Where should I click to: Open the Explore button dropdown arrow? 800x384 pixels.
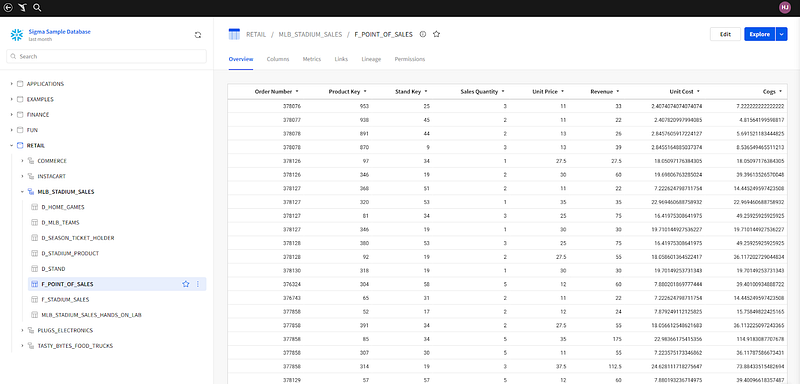[782, 34]
